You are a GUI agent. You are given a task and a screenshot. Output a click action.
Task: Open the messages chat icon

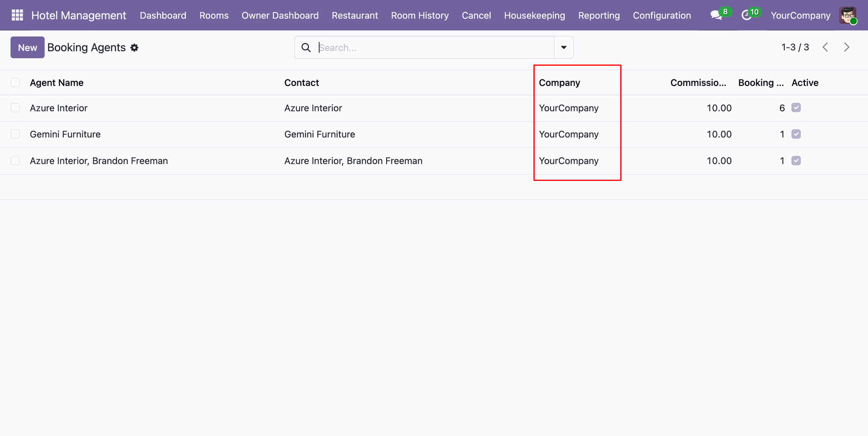tap(716, 15)
